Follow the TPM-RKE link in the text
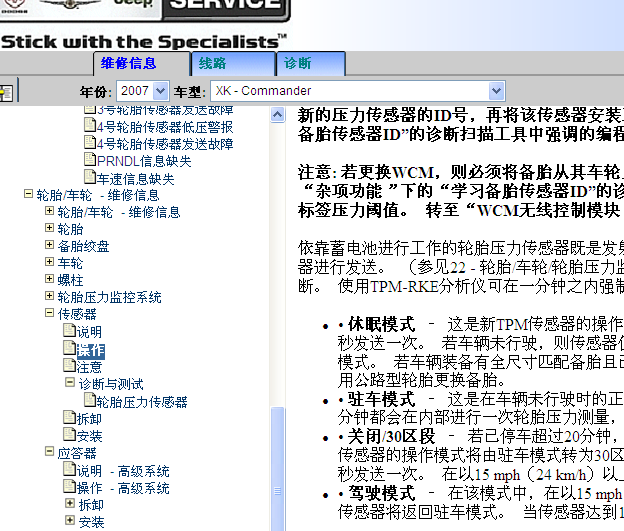 tap(404, 286)
